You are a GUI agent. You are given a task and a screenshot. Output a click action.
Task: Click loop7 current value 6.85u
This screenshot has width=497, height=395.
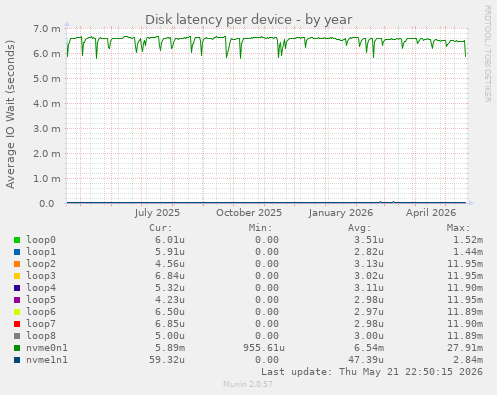point(170,324)
